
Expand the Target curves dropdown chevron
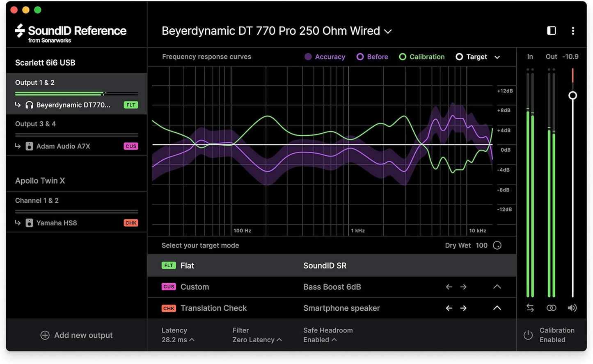(x=497, y=57)
